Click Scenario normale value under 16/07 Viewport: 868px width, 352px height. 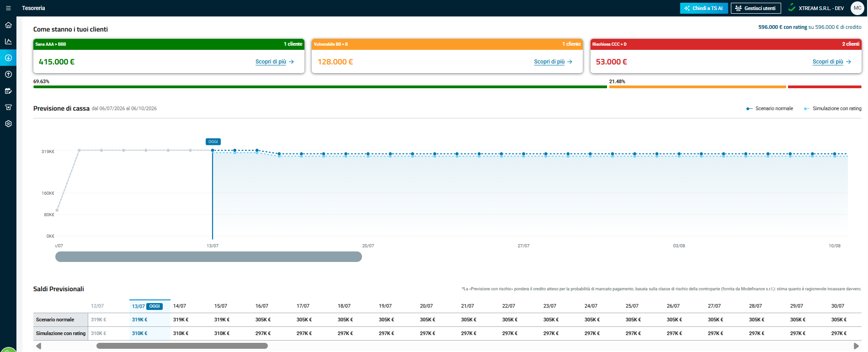[x=263, y=320]
